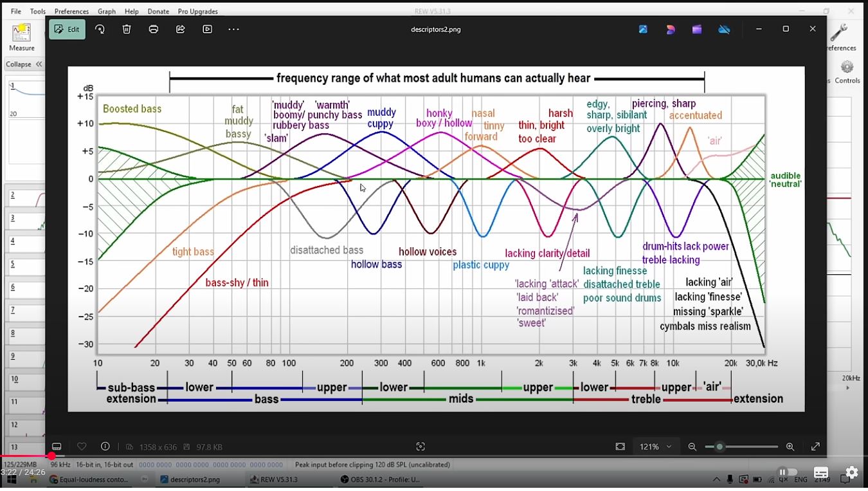Delete the image with trash icon
The image size is (868, 491).
pyautogui.click(x=127, y=29)
